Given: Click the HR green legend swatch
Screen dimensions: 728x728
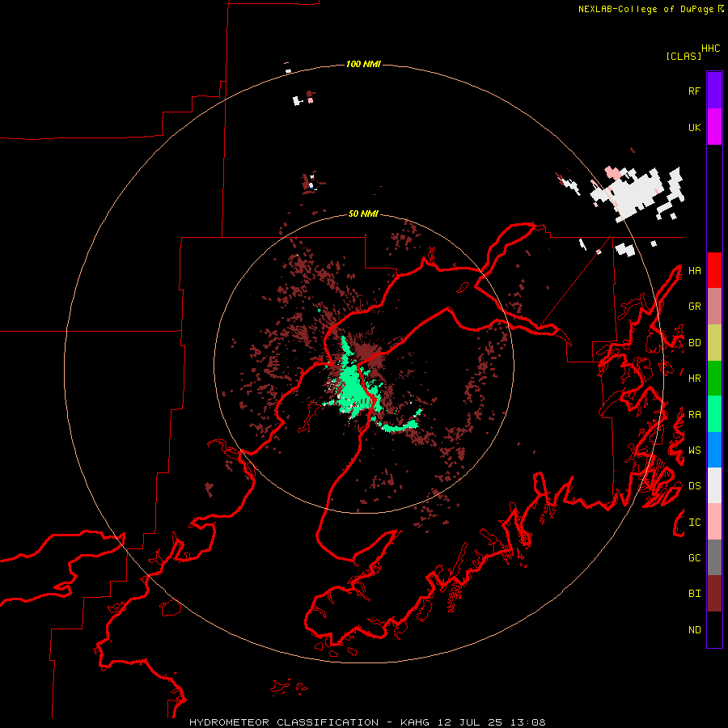Looking at the screenshot, I should point(714,378).
